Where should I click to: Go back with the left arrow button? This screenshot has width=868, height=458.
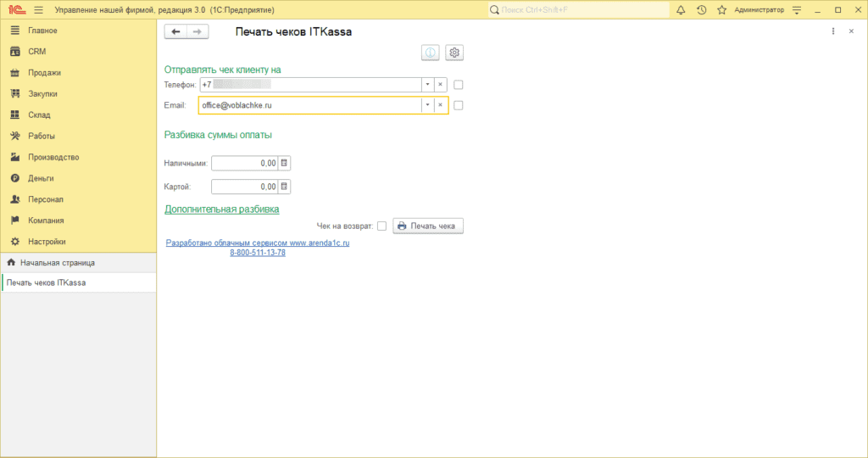[x=175, y=31]
